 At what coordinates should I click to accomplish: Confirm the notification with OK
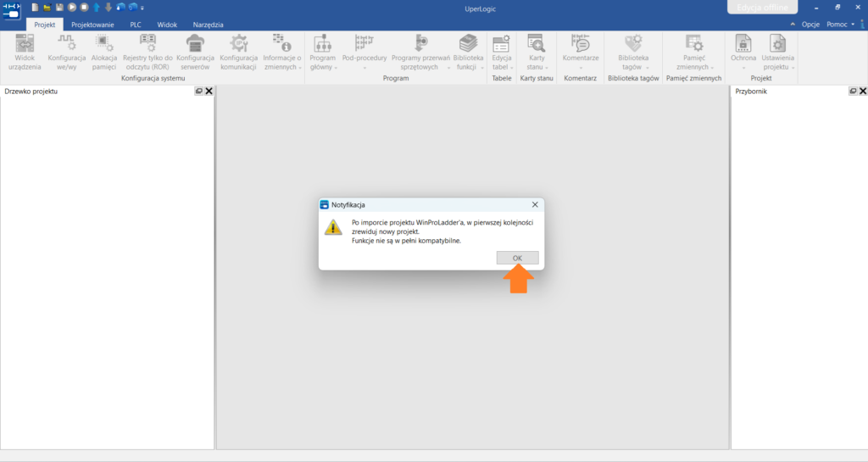click(x=517, y=258)
